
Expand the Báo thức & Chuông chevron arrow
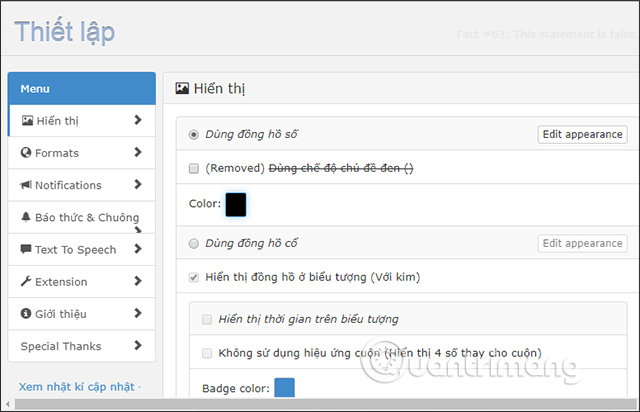click(138, 229)
